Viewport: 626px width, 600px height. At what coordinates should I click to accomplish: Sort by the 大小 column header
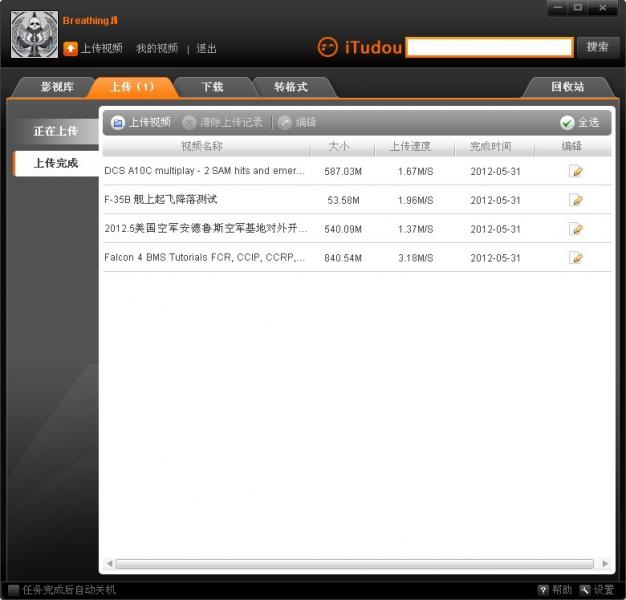tap(340, 147)
